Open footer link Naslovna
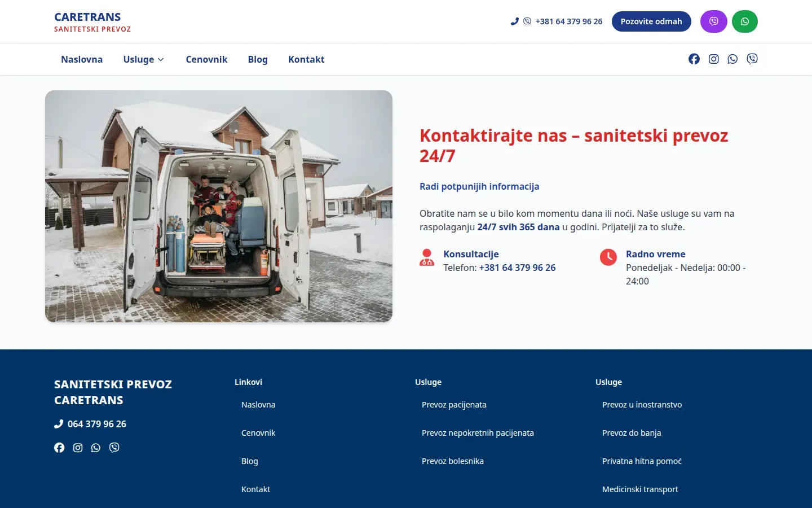Viewport: 812px width, 508px height. (258, 405)
